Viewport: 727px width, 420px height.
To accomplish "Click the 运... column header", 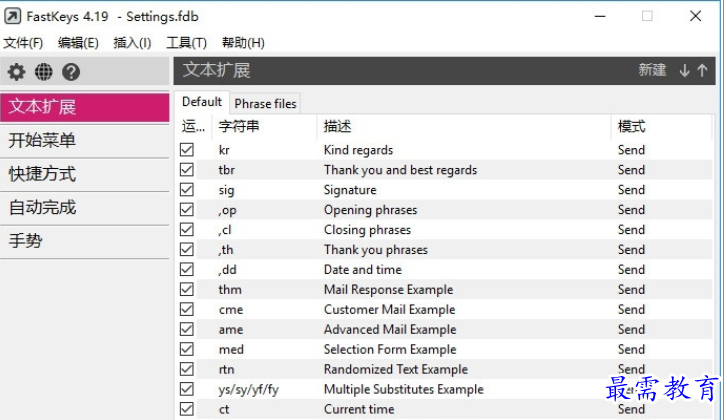I will click(193, 127).
